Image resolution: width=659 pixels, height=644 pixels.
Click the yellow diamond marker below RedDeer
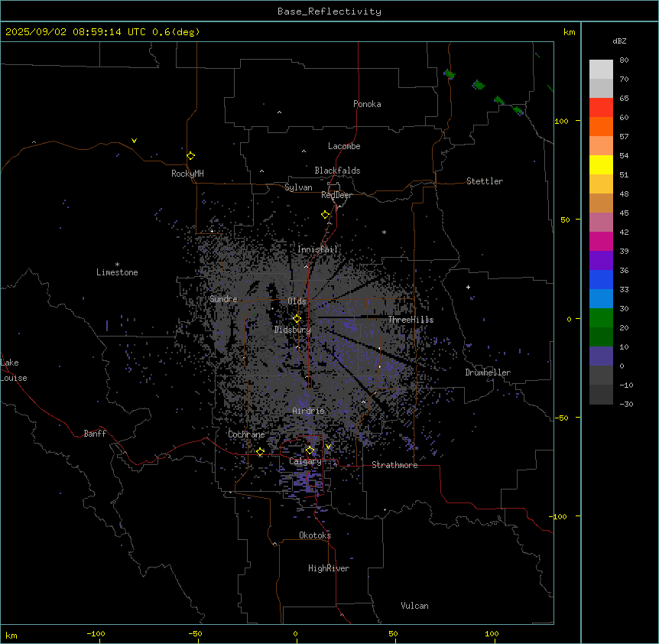[325, 215]
